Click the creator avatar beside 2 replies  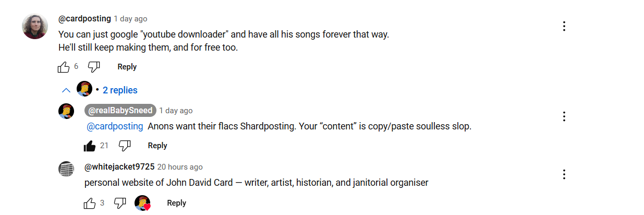click(84, 89)
